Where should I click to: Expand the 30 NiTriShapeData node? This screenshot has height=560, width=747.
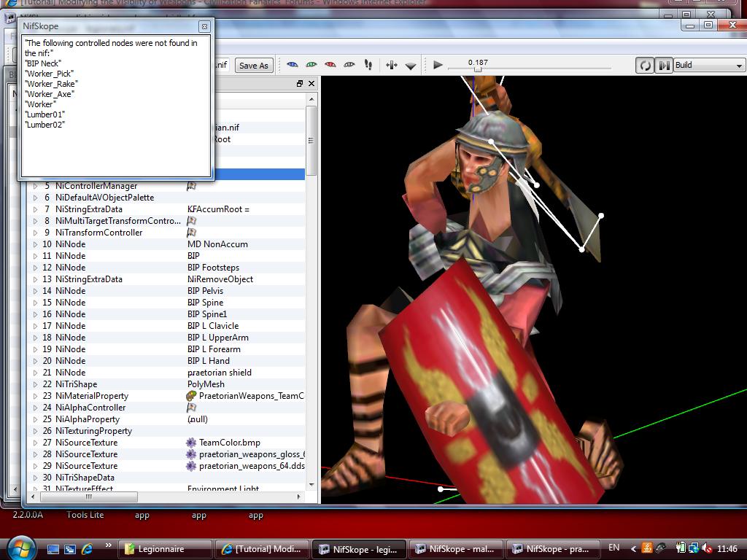[x=35, y=478]
